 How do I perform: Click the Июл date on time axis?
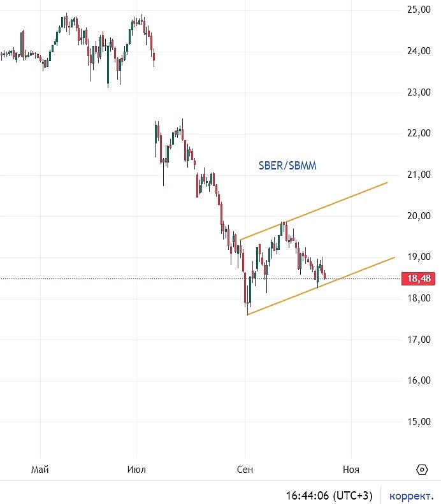(136, 470)
